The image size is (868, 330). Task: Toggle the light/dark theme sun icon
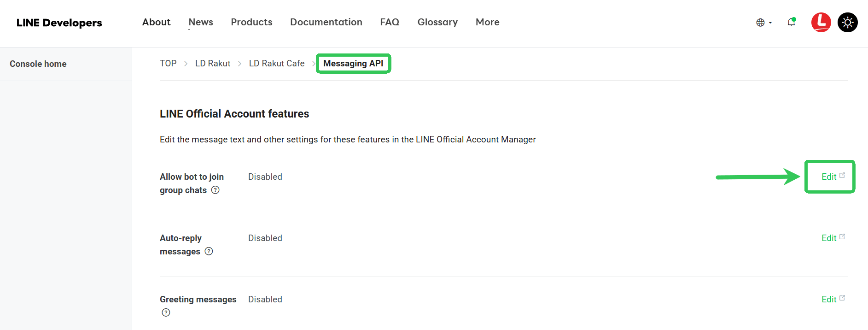(848, 22)
